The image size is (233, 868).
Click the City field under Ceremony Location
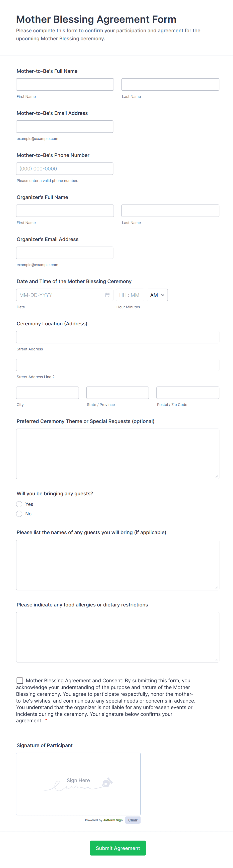[x=47, y=392]
